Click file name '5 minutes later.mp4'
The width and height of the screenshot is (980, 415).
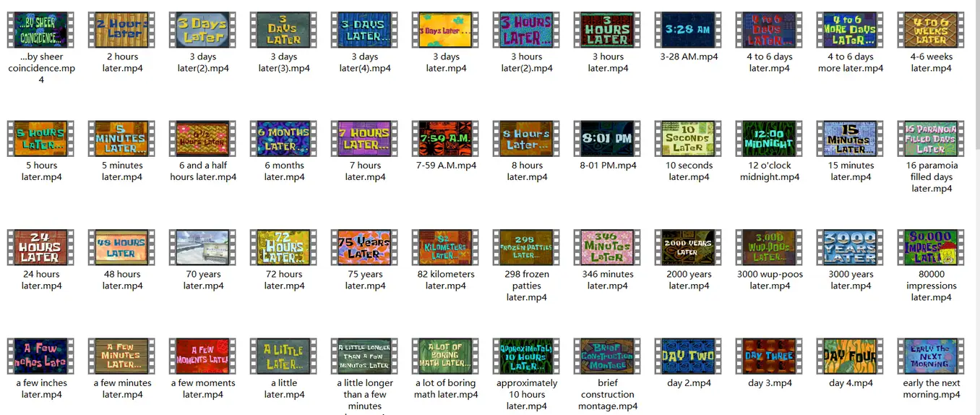pos(122,171)
